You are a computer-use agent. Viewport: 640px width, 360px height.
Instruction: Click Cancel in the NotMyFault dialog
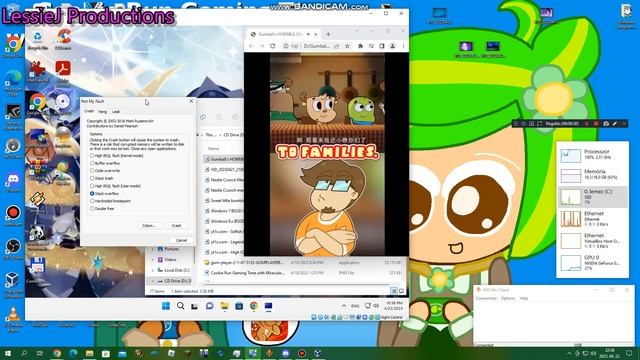pyautogui.click(x=181, y=240)
